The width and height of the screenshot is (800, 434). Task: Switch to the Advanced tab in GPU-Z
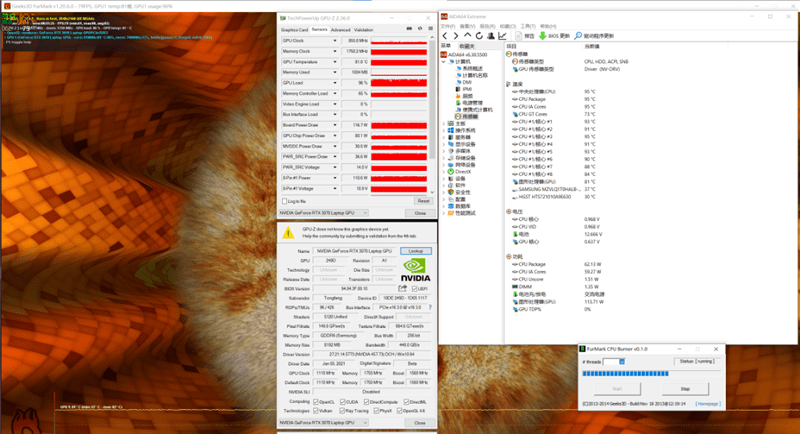(340, 30)
